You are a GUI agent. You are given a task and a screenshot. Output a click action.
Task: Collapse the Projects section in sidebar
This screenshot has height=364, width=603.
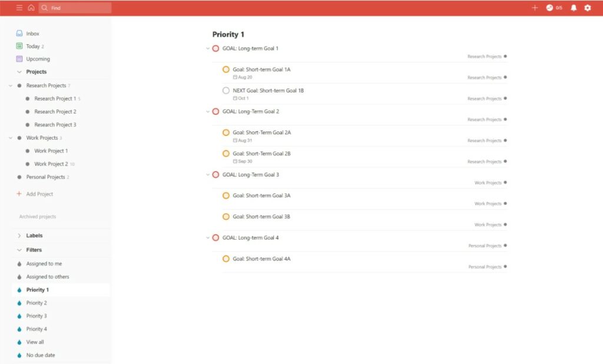click(19, 71)
